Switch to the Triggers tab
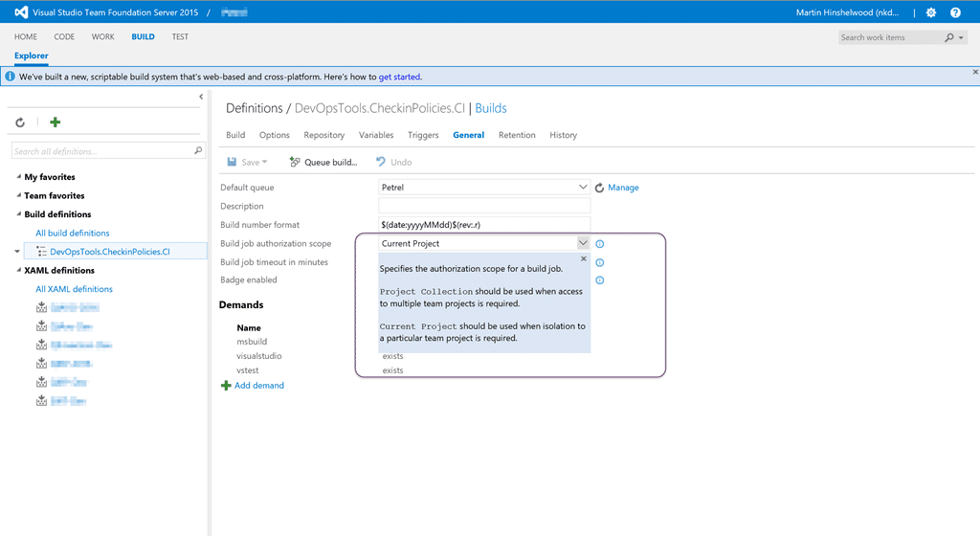The height and width of the screenshot is (536, 980). (x=423, y=135)
